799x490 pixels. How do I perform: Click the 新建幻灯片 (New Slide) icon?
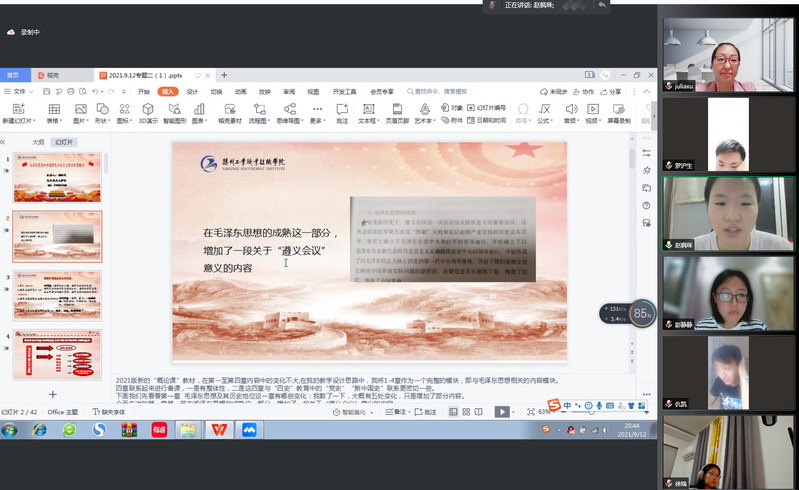pyautogui.click(x=19, y=109)
